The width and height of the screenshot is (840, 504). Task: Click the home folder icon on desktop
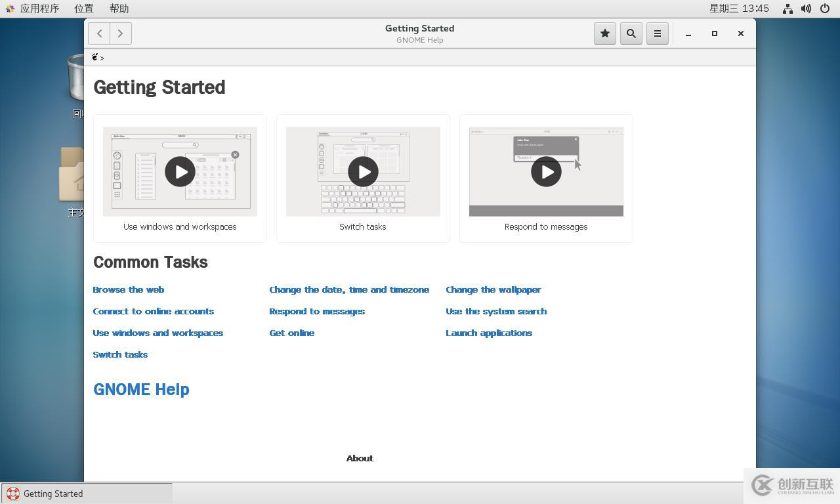coord(72,174)
